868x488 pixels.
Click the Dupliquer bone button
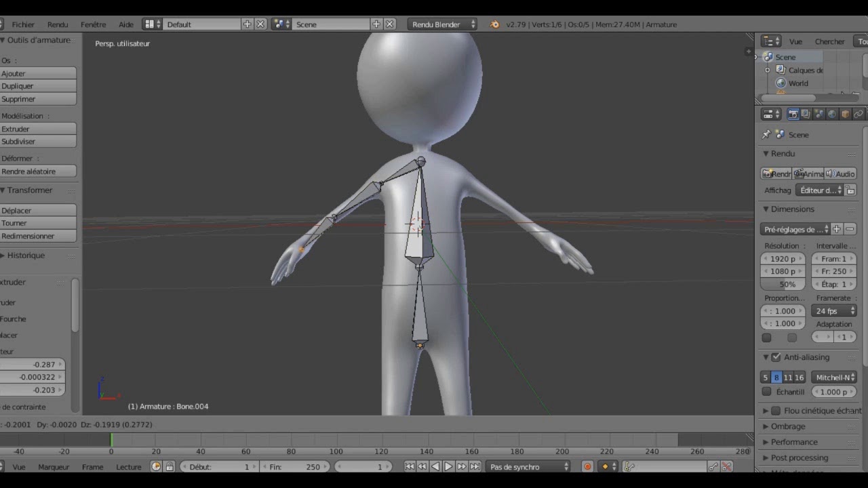click(x=38, y=86)
